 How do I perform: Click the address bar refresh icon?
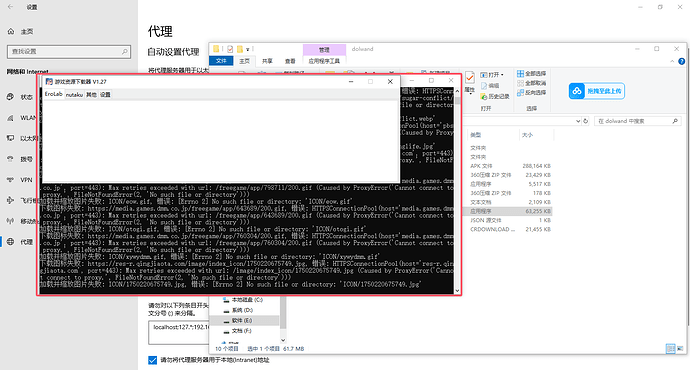coord(586,121)
